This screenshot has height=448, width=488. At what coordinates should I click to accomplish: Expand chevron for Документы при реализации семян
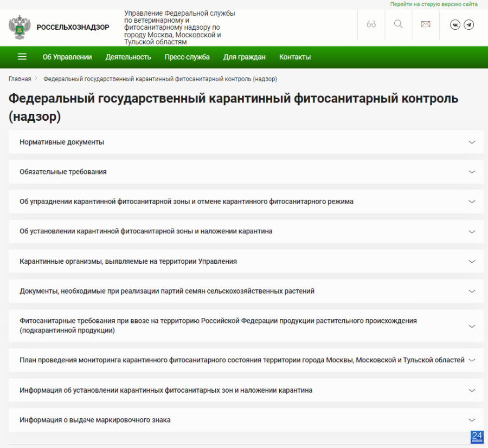coord(472,291)
